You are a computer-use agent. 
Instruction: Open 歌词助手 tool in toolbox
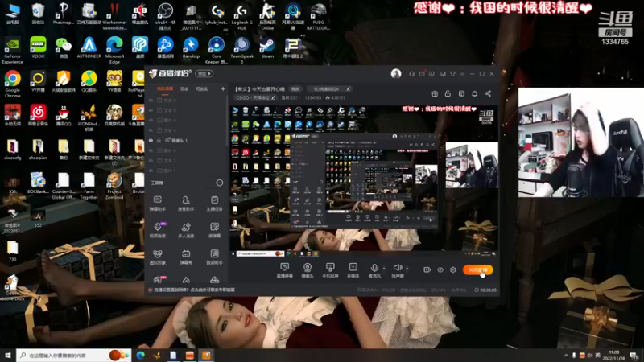click(x=214, y=257)
